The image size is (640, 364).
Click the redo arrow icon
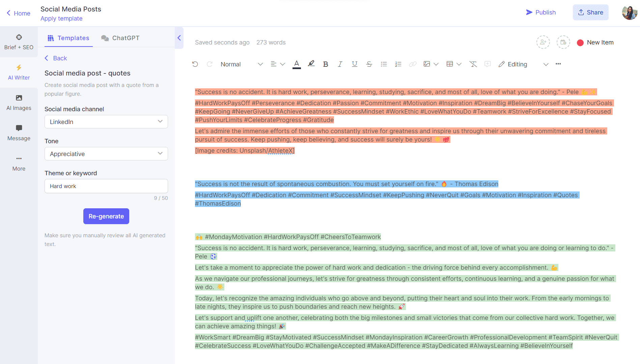210,64
